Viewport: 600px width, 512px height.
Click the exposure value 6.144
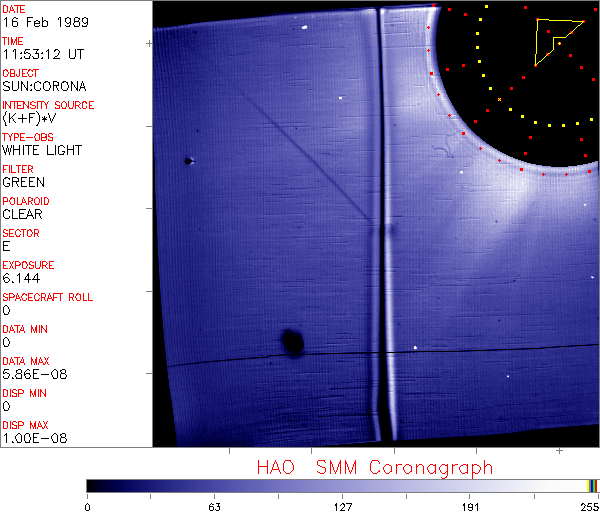pos(21,278)
